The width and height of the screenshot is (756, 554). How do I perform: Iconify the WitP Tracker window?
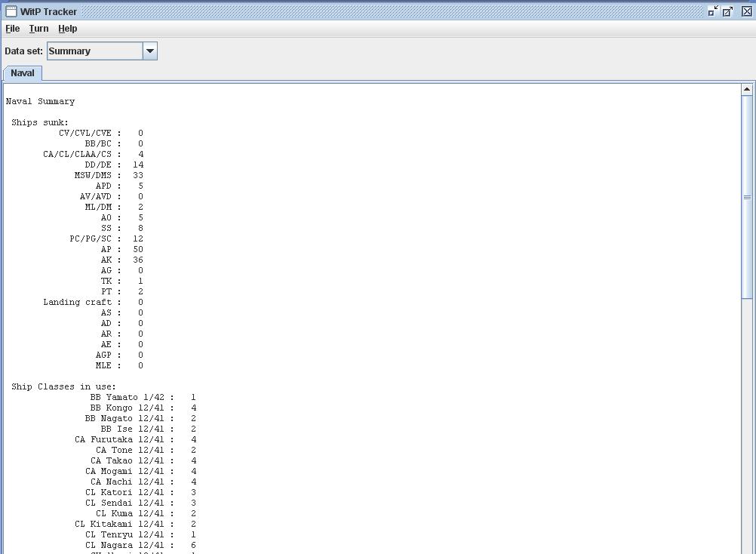(x=713, y=11)
